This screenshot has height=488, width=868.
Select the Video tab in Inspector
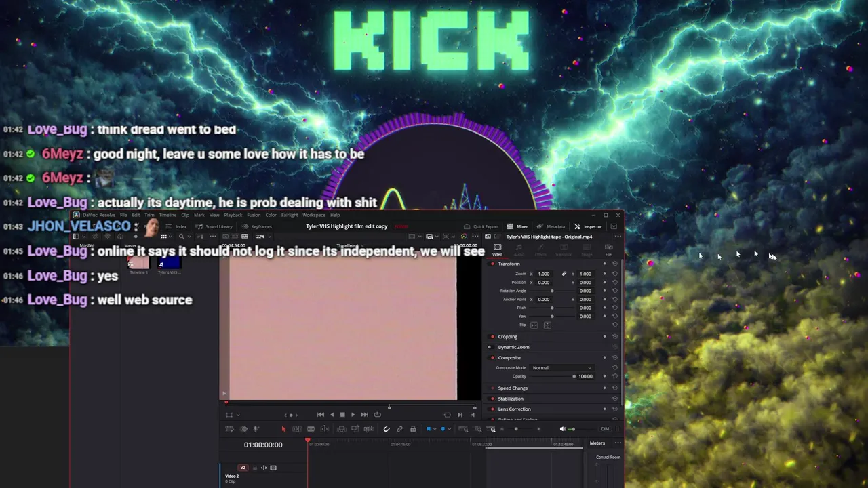(x=497, y=250)
